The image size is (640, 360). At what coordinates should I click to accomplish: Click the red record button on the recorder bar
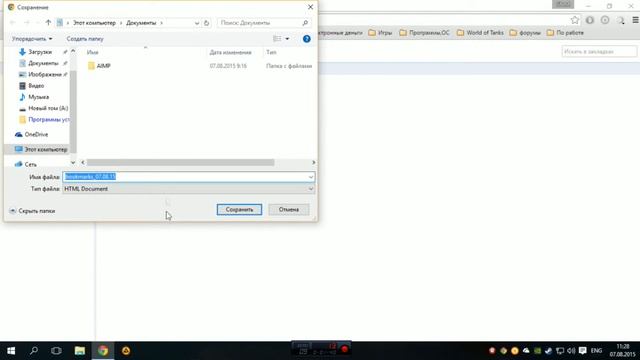pyautogui.click(x=344, y=349)
